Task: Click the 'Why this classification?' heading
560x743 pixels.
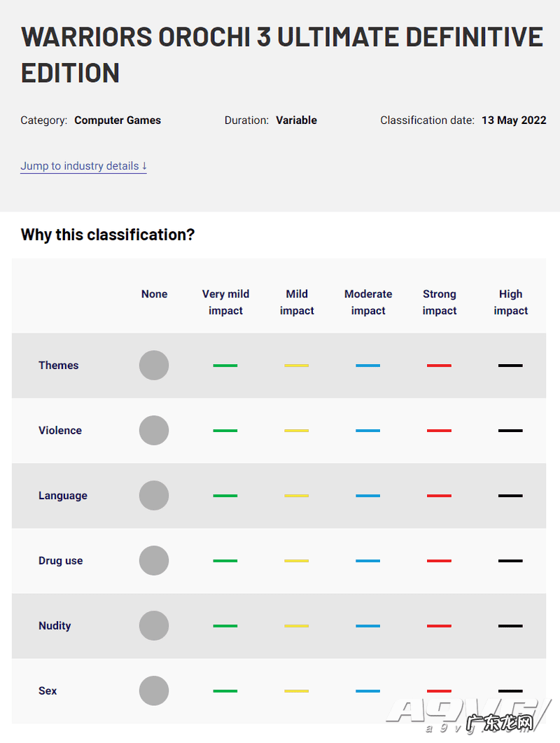Action: [108, 235]
